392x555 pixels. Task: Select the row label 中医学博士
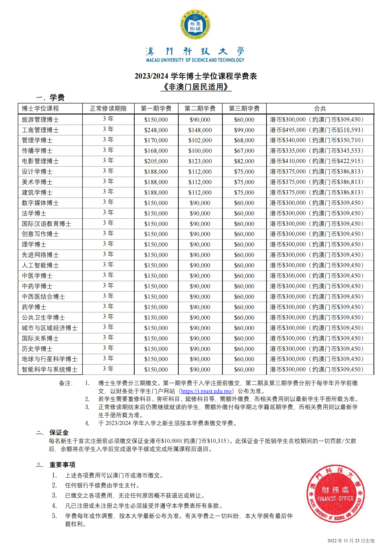(37, 276)
